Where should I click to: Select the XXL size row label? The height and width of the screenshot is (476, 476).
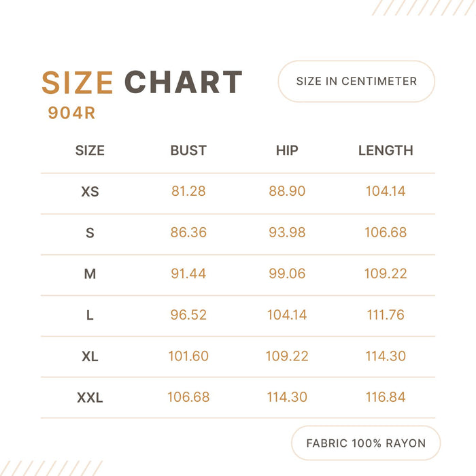click(90, 397)
